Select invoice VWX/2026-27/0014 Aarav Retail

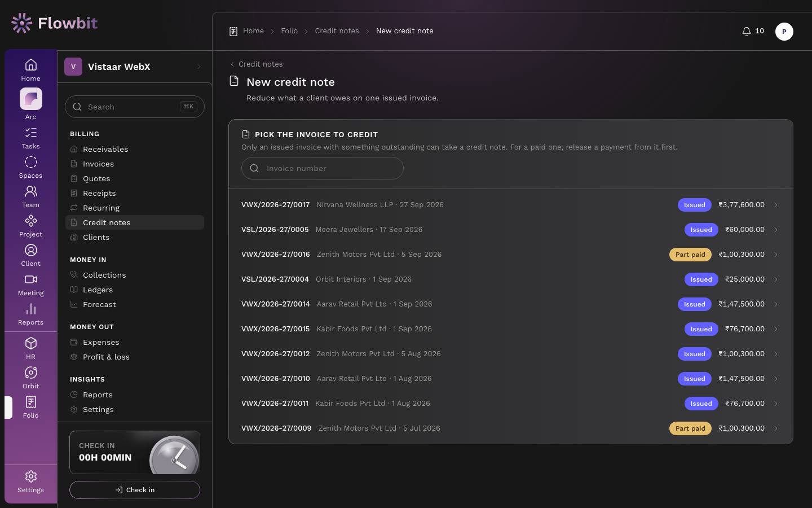coord(511,304)
